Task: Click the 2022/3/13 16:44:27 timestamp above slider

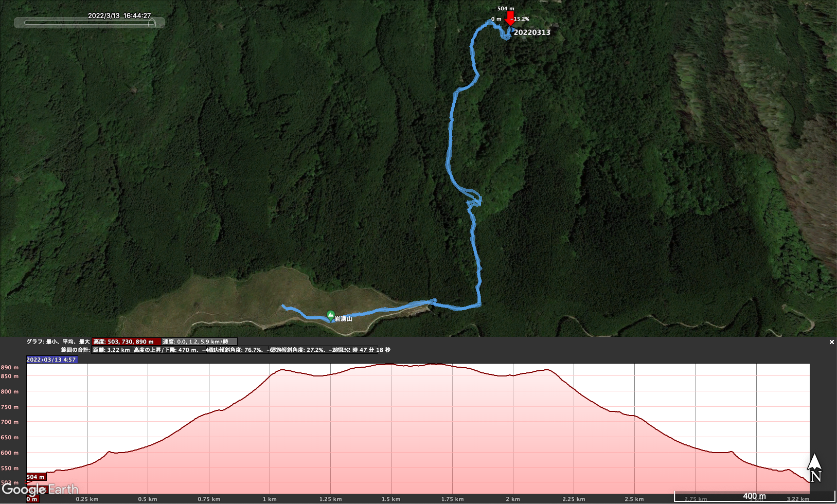Action: pos(119,15)
